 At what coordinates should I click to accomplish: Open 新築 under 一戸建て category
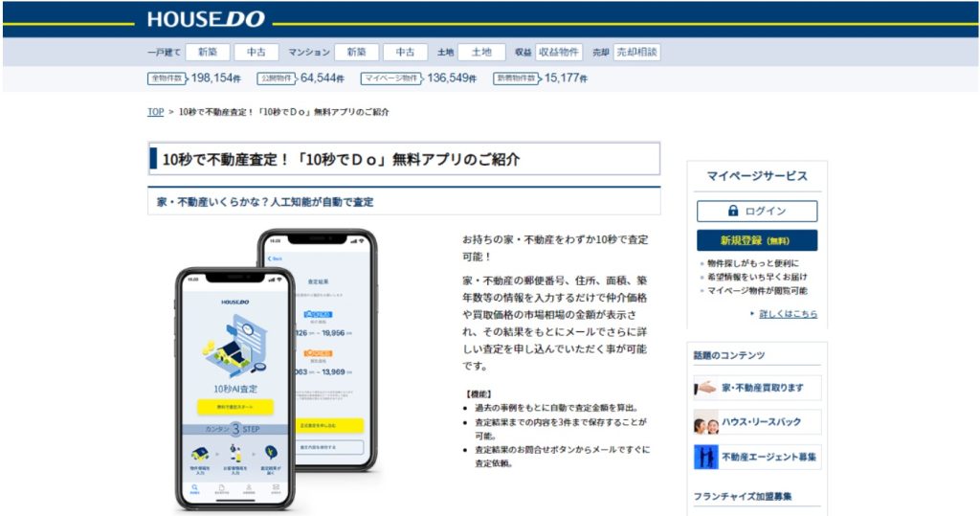point(208,53)
